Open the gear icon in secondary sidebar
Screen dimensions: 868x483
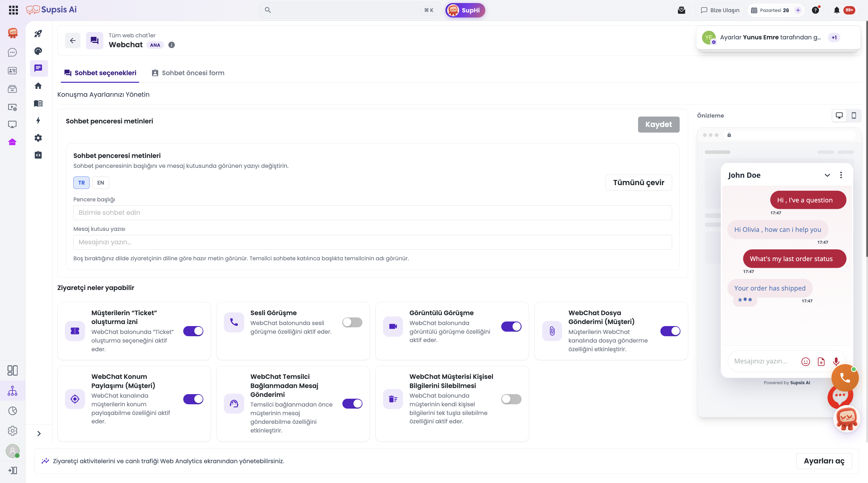coord(38,138)
